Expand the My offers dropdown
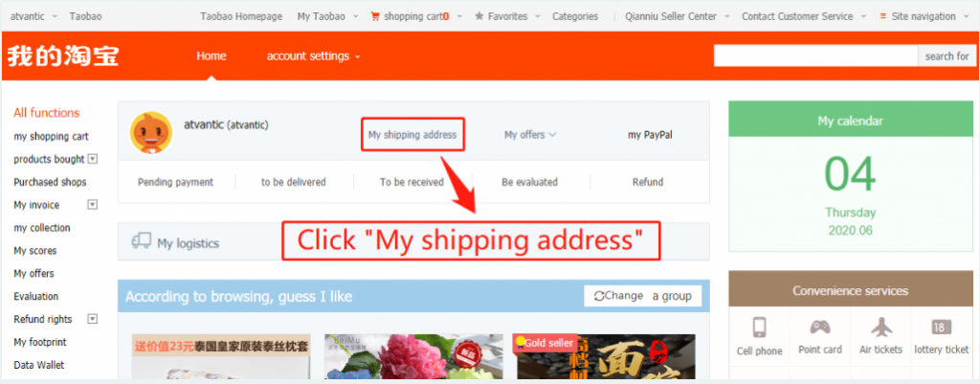Screen dimensions: 980x384 coord(530,134)
